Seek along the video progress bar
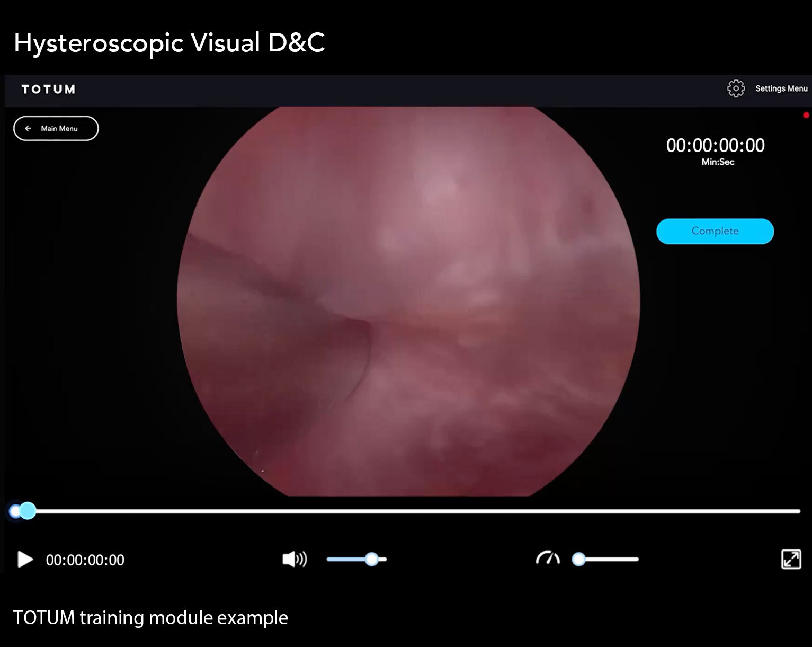Image resolution: width=812 pixels, height=647 pixels. [x=405, y=511]
